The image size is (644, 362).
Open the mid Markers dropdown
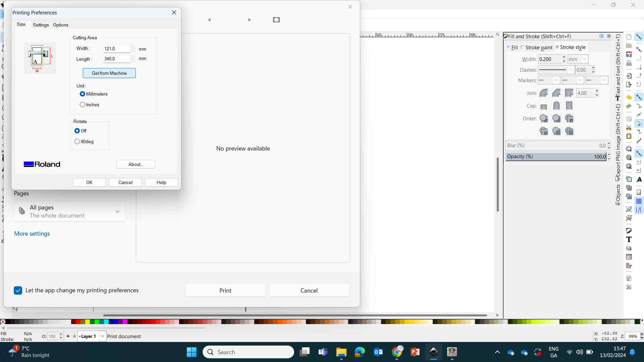(x=573, y=80)
